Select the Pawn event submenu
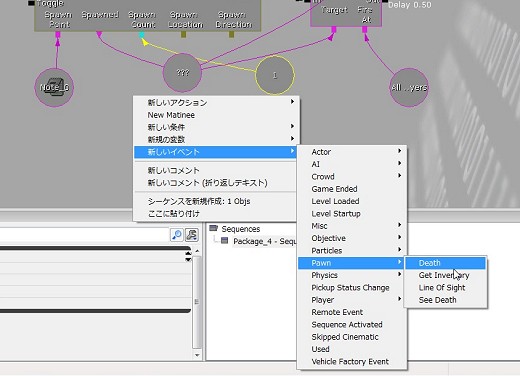Screen dimensions: 520x376 point(352,263)
